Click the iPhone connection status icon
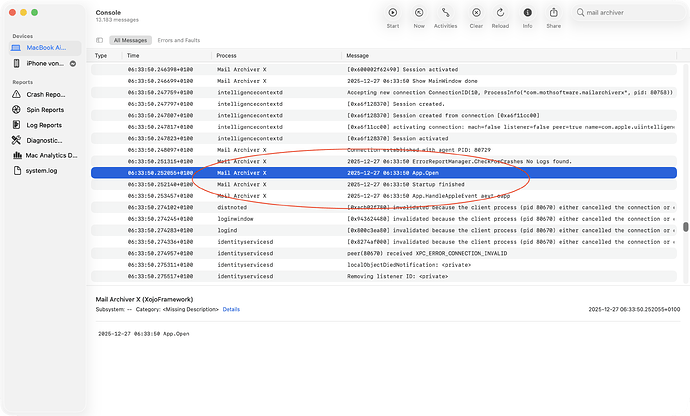 pos(73,63)
